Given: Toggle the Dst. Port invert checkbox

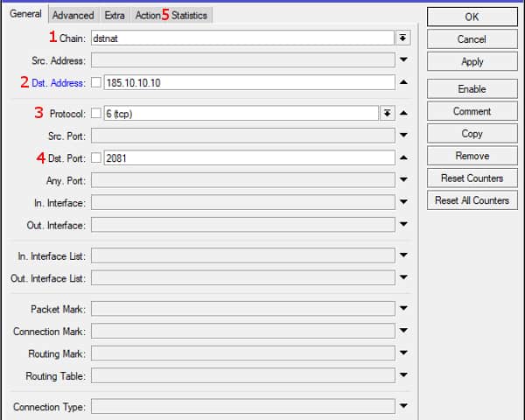Looking at the screenshot, I should point(96,157).
